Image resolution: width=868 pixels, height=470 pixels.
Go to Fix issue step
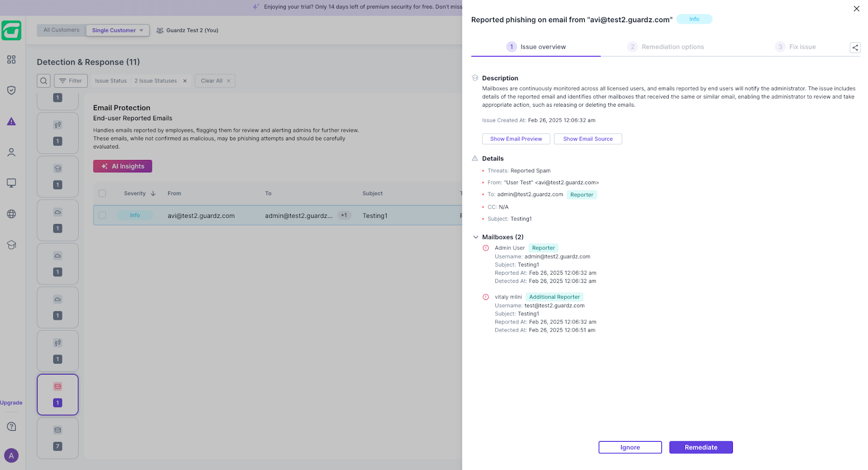(x=795, y=47)
